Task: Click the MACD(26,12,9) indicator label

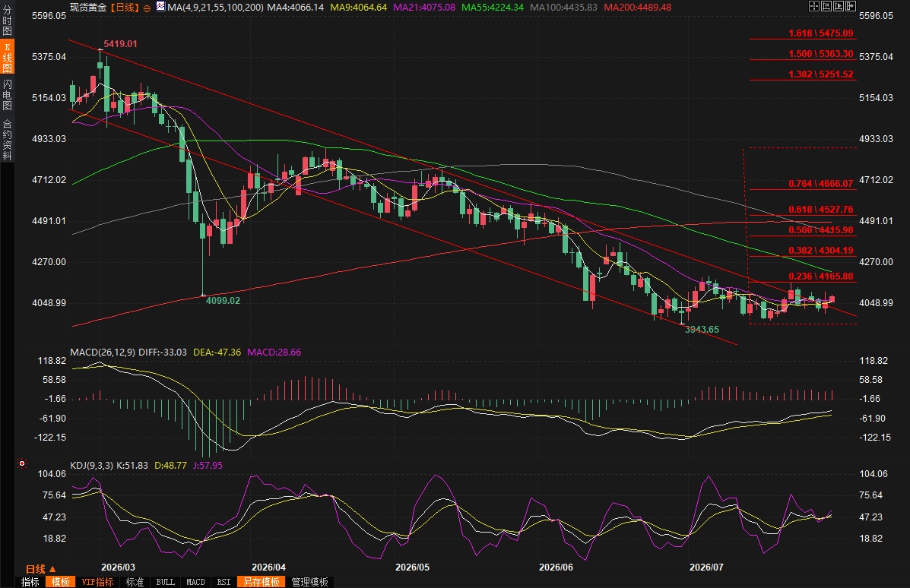Action: point(103,352)
